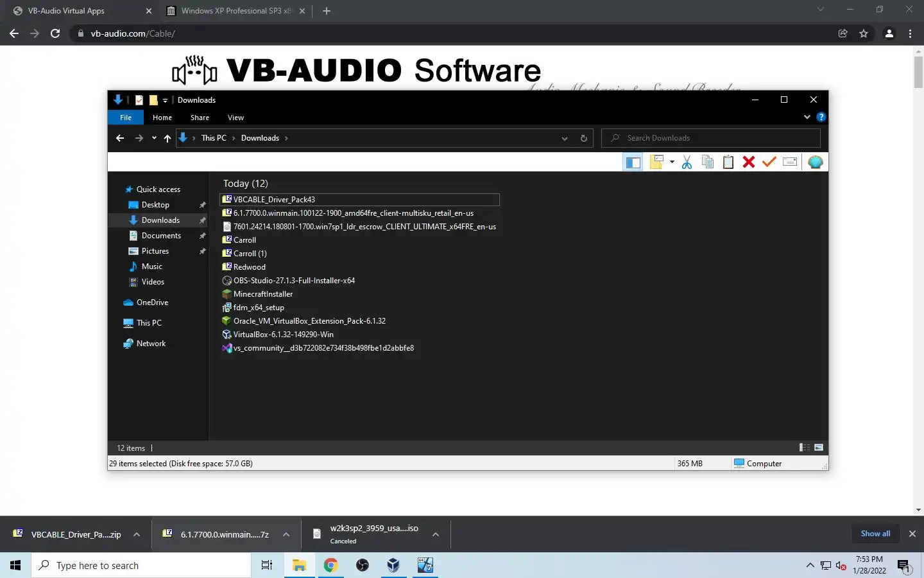This screenshot has width=924, height=578.
Task: Open the Chrome profile icon
Action: 889,33
